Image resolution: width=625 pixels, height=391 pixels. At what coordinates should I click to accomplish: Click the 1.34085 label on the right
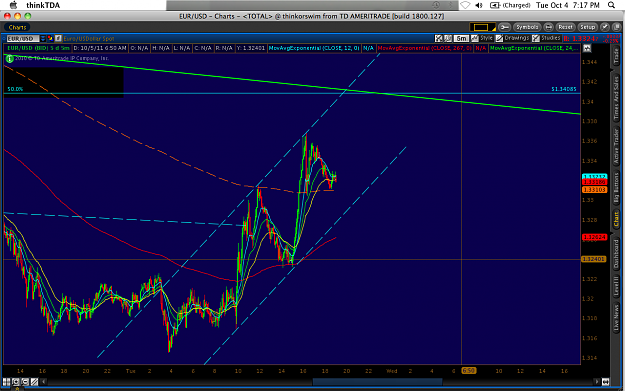(564, 89)
